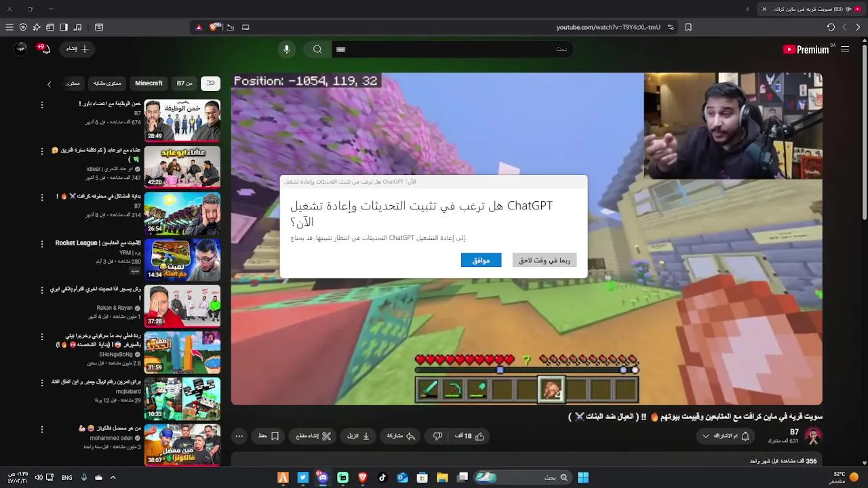Click the tab search icon in toolbar

(x=99, y=27)
